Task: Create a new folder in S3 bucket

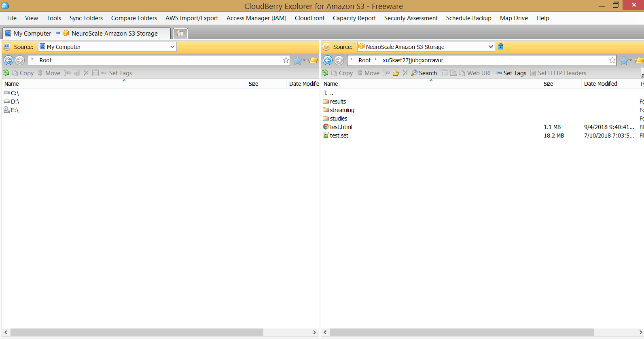Action: [x=396, y=73]
